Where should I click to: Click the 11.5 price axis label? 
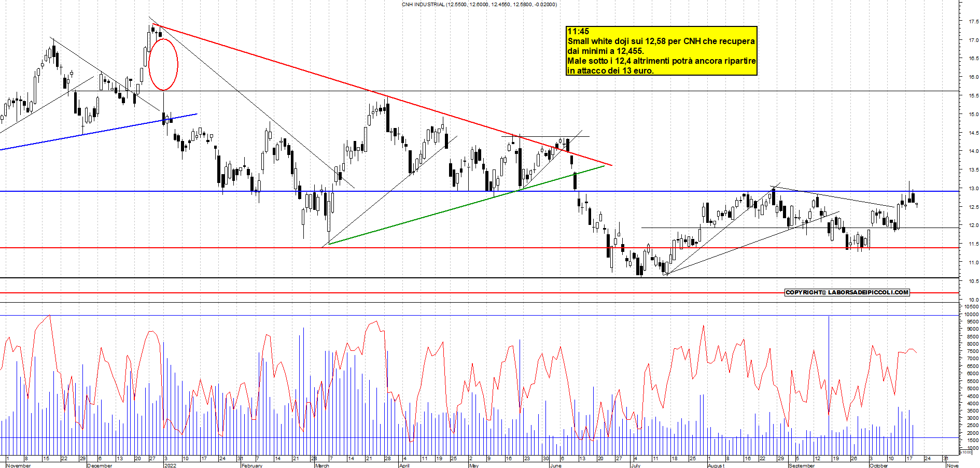click(x=973, y=244)
